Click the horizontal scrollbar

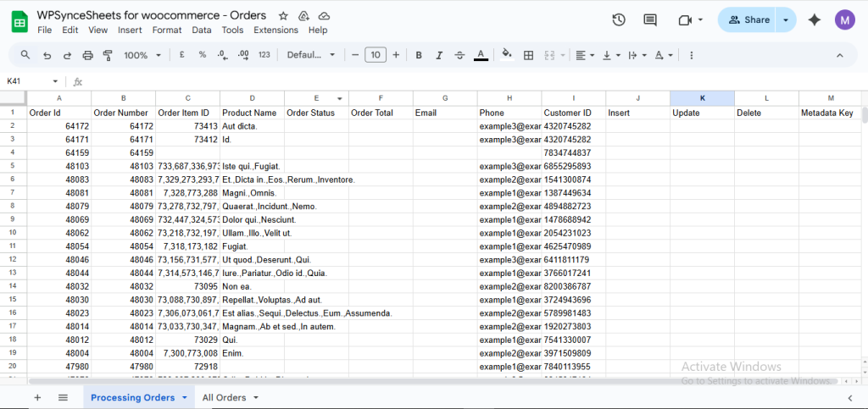pyautogui.click(x=434, y=381)
